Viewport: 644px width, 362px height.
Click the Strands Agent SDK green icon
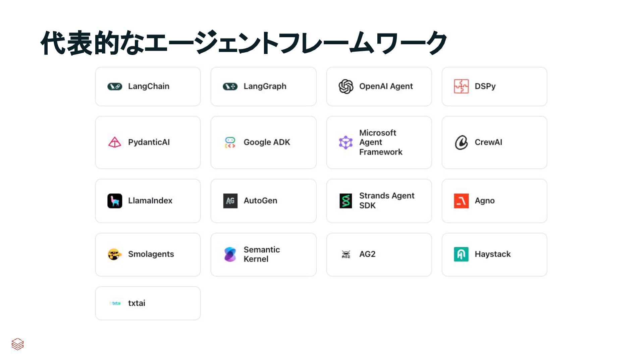tap(346, 201)
